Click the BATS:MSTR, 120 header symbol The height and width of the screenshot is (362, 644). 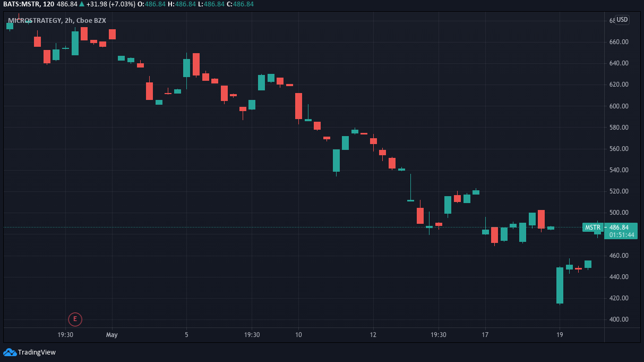[29, 4]
